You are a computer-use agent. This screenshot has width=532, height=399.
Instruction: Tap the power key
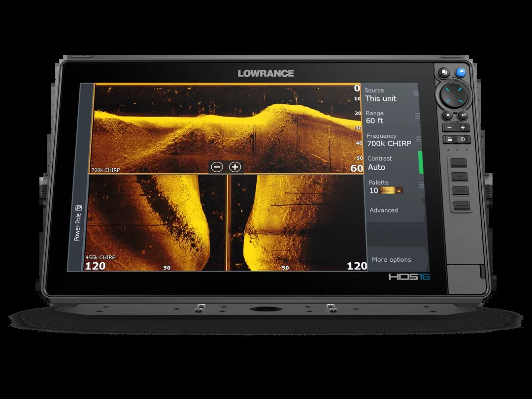click(463, 139)
